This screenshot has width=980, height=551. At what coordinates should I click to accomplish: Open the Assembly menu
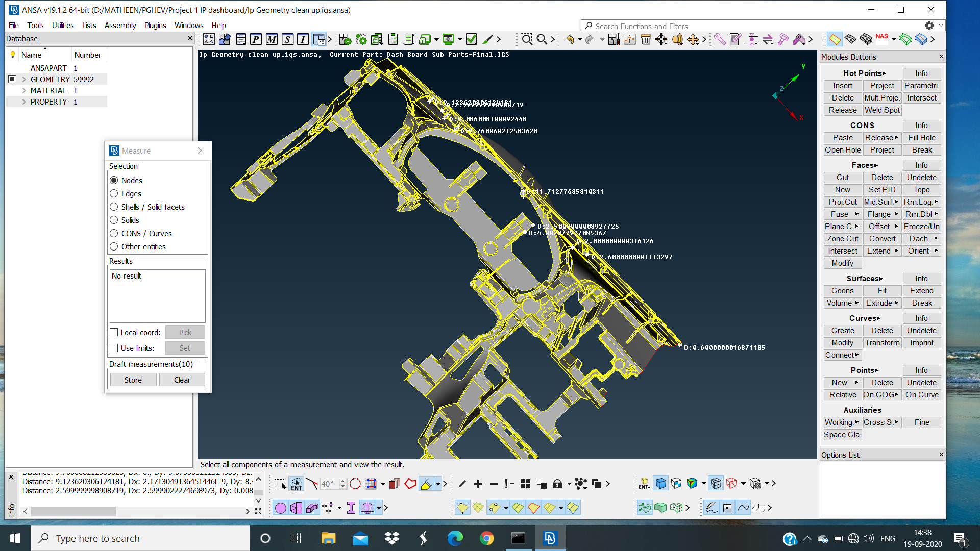pyautogui.click(x=120, y=25)
